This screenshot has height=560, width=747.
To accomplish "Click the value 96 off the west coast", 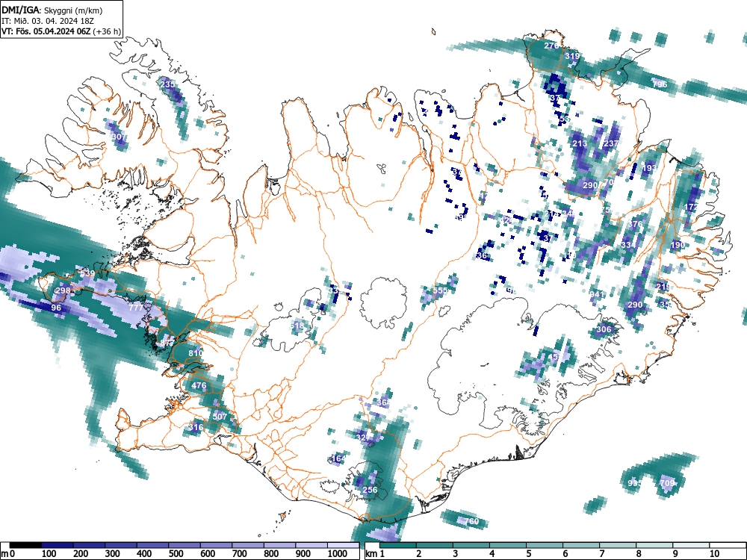I will click(x=56, y=308).
